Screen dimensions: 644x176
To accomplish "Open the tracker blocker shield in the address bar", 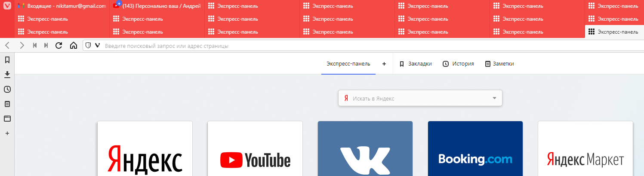I will tap(88, 46).
